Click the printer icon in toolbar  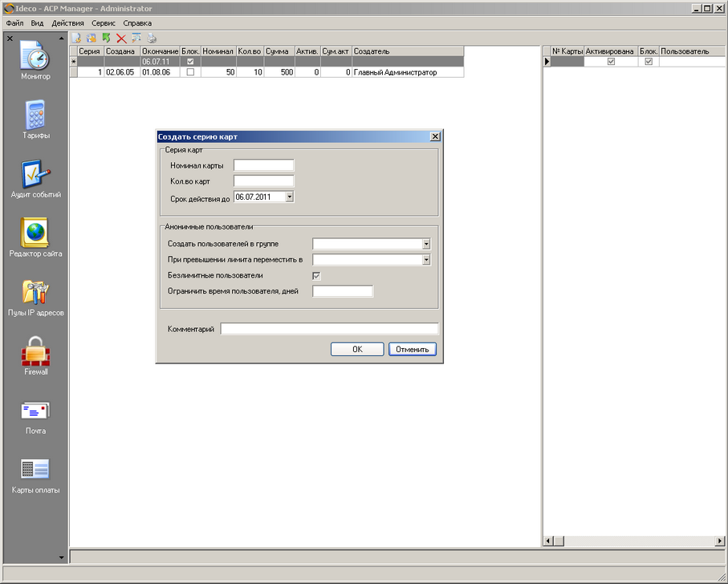(152, 38)
